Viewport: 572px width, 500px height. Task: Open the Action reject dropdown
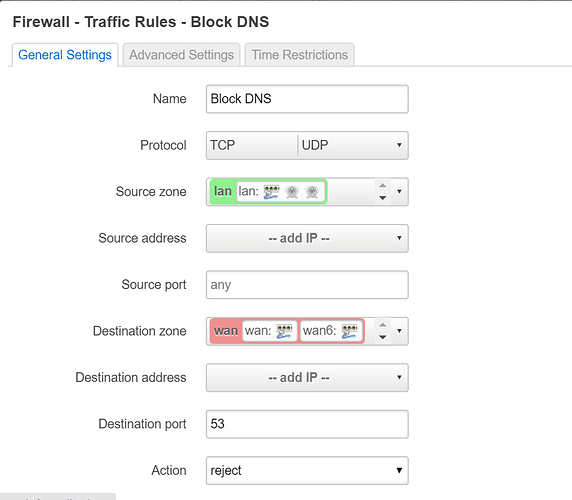click(x=307, y=470)
